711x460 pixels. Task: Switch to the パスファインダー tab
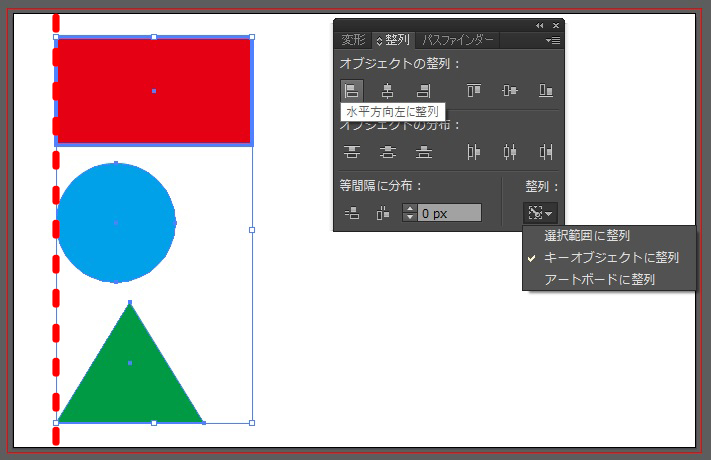[x=458, y=41]
